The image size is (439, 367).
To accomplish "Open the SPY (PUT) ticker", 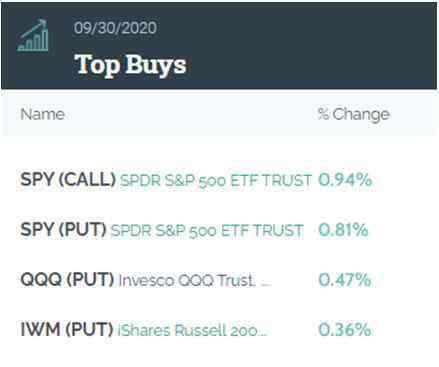I will click(x=63, y=230).
